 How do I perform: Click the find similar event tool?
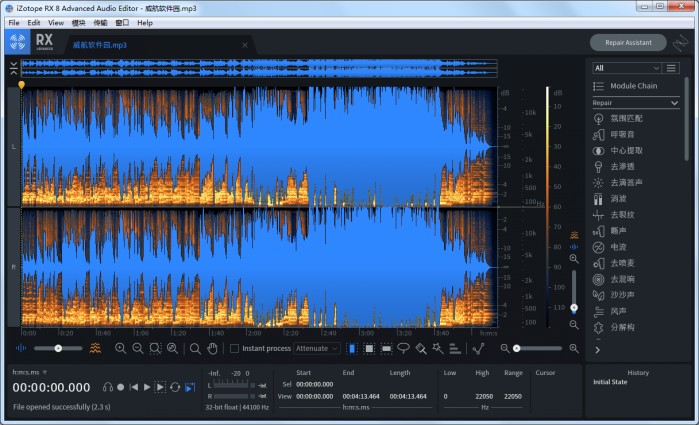point(479,348)
